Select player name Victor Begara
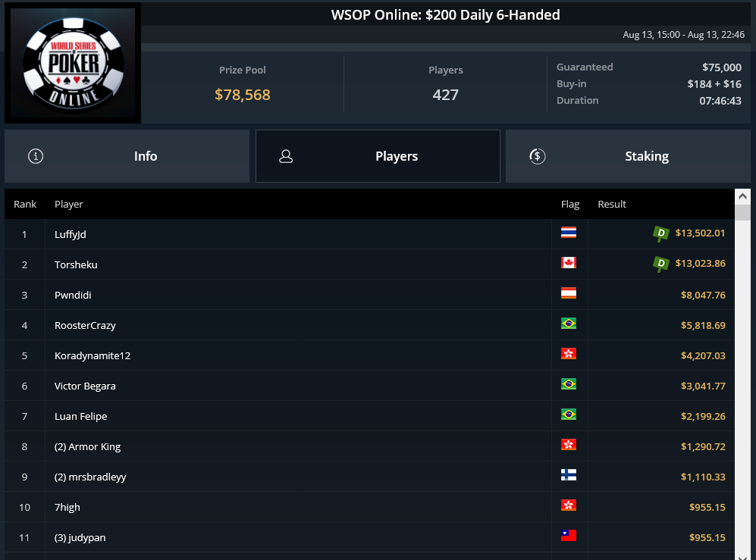The height and width of the screenshot is (560, 756). point(85,386)
